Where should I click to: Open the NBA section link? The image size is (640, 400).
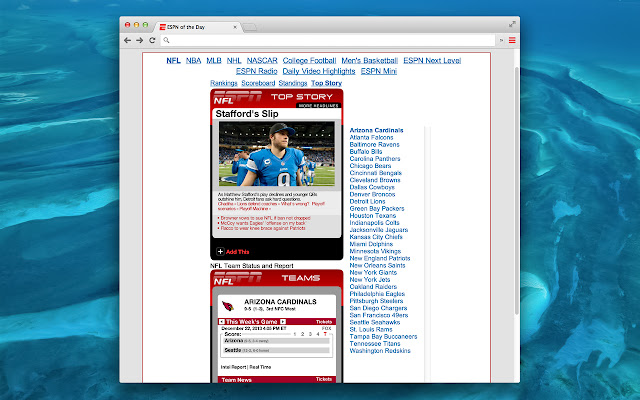193,60
